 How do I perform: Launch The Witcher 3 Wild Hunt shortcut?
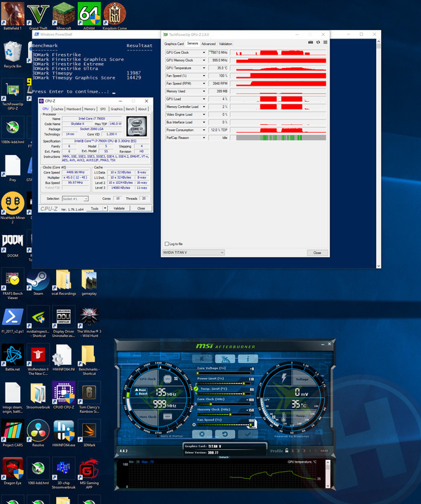tap(89, 322)
